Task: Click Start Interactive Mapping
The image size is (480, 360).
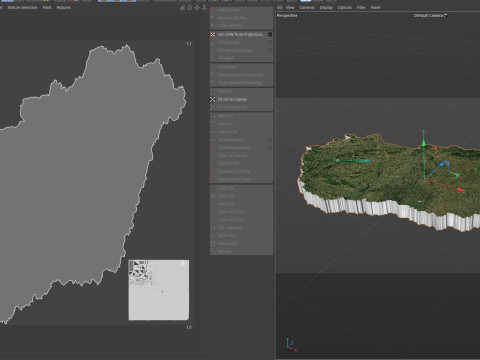Action: click(x=241, y=75)
